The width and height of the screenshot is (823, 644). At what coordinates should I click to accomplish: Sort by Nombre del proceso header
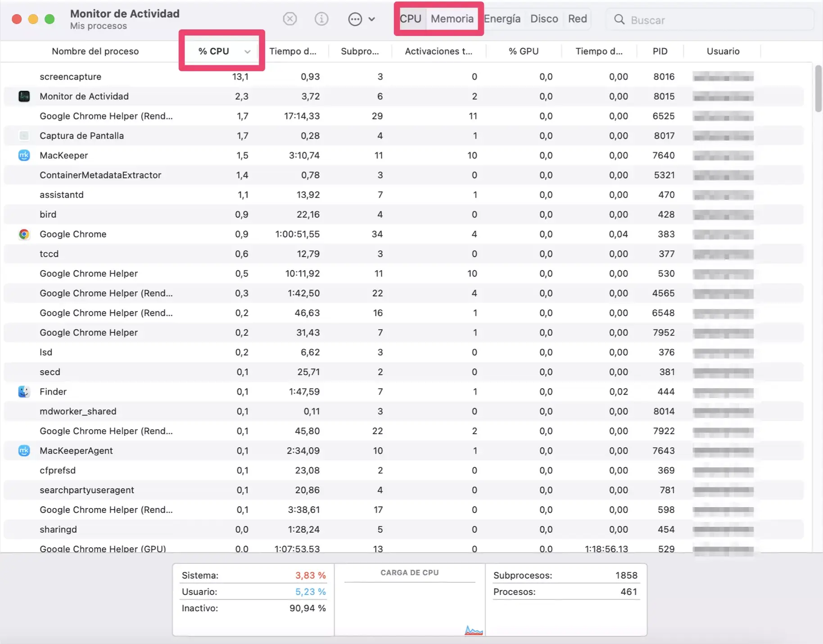95,51
